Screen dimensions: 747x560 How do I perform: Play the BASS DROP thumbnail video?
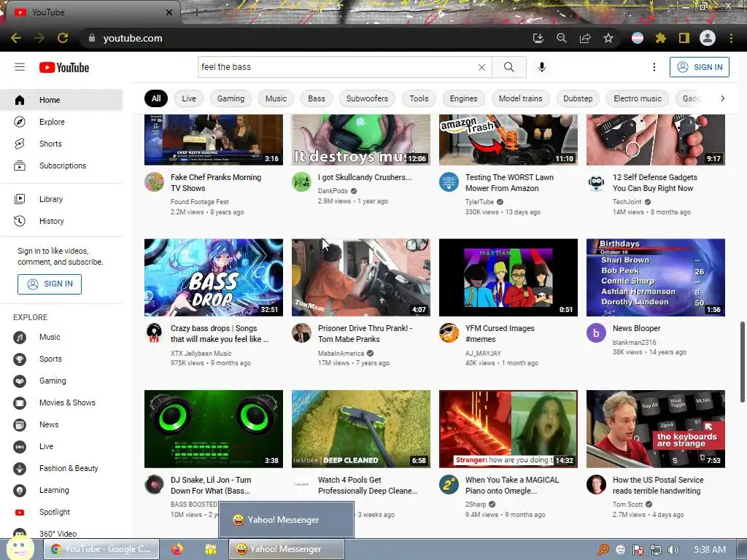pyautogui.click(x=214, y=278)
